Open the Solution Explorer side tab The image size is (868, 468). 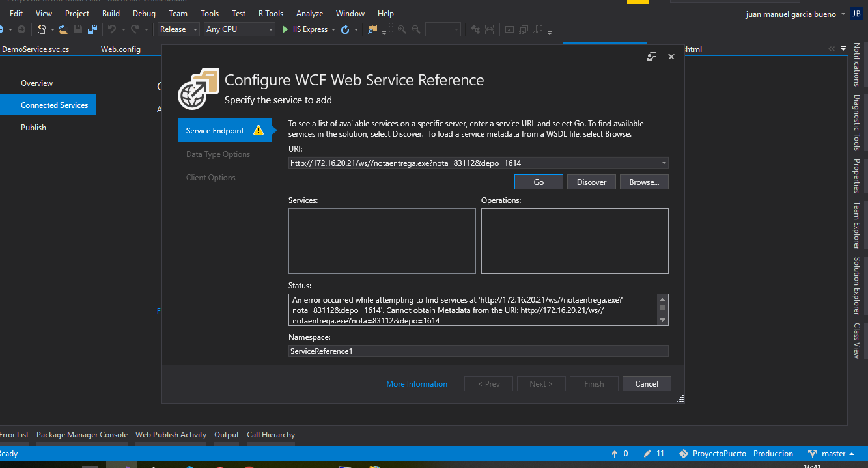(858, 286)
